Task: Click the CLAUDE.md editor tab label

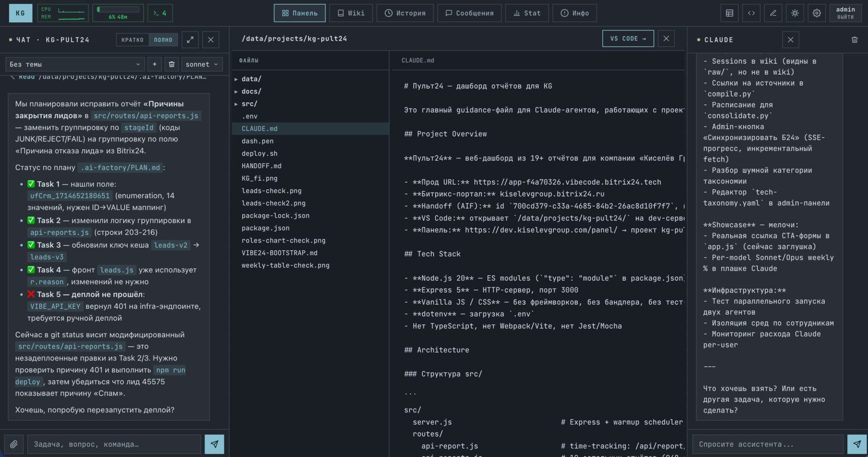Action: pyautogui.click(x=418, y=60)
